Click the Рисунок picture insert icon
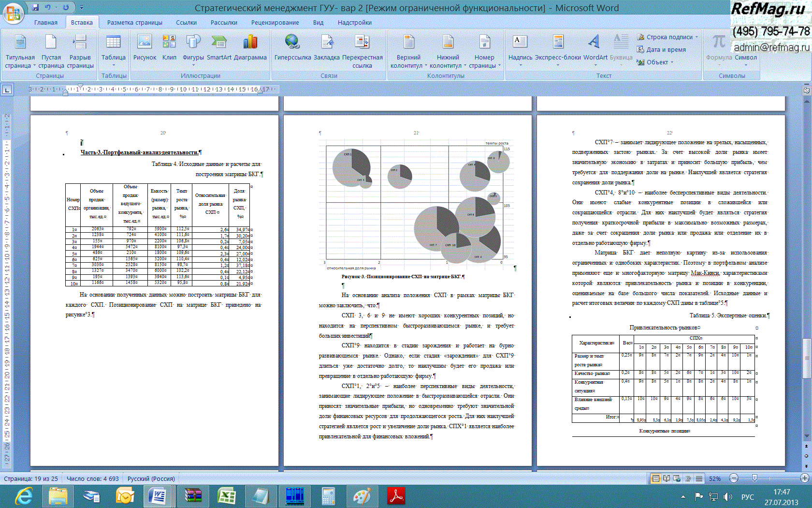 click(145, 48)
